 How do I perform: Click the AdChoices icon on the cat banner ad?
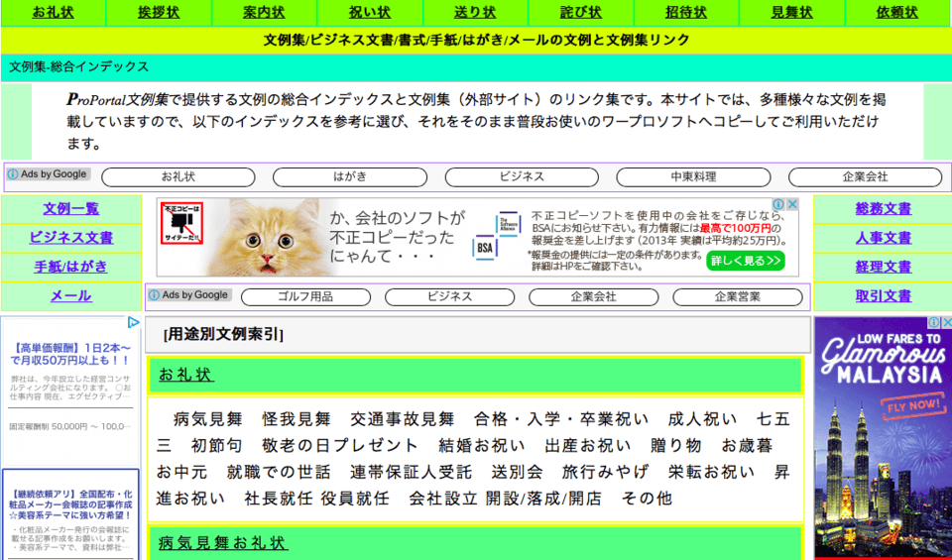click(779, 204)
